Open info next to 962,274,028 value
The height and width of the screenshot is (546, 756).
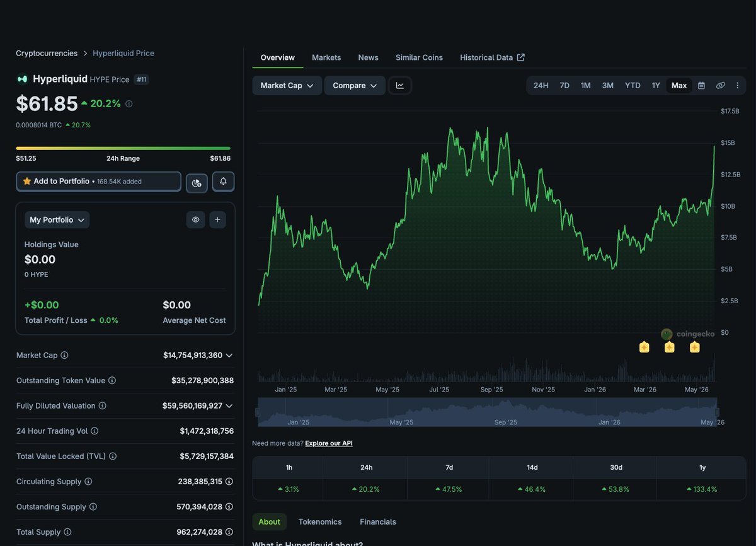pyautogui.click(x=229, y=532)
